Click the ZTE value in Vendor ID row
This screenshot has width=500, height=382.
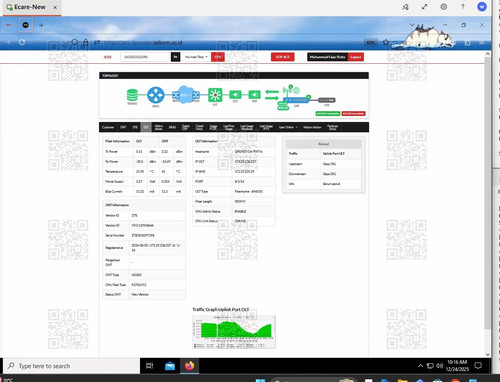pos(134,215)
